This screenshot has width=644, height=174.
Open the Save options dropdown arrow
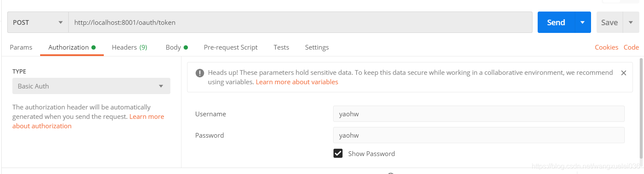631,23
